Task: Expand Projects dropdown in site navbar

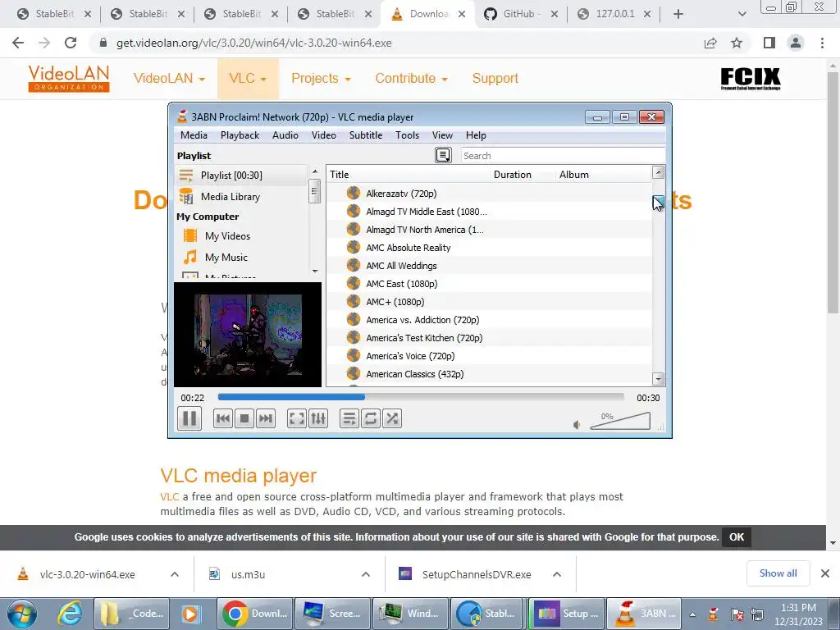Action: (x=321, y=78)
